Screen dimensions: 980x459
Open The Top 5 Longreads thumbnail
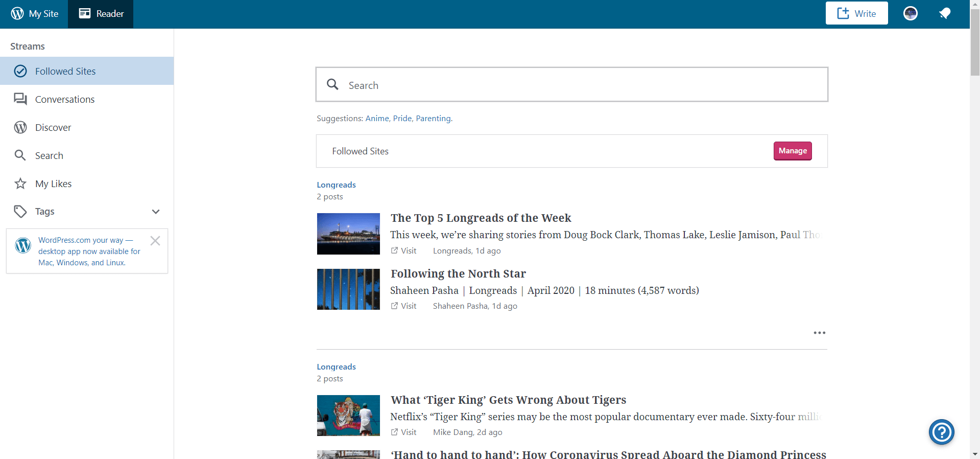tap(348, 234)
